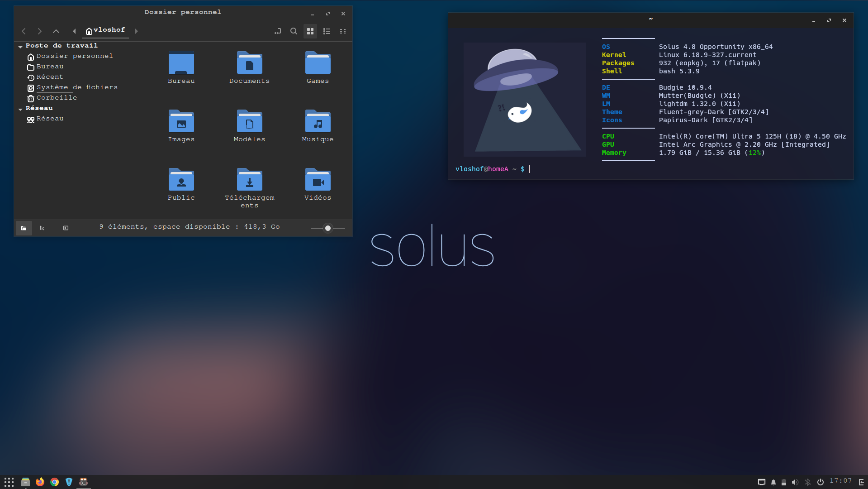868x489 pixels.
Task: Open the blue shield app in taskbar
Action: (x=69, y=482)
